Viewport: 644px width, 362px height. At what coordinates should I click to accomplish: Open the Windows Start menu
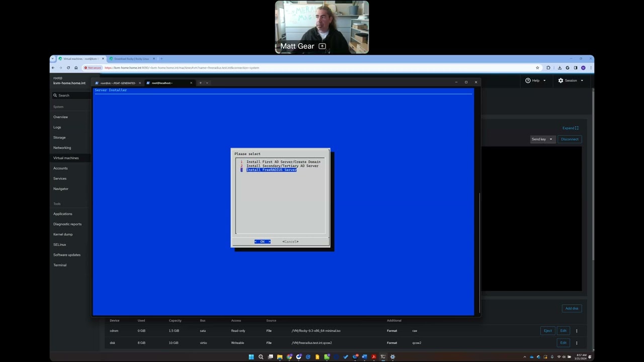coord(251,357)
